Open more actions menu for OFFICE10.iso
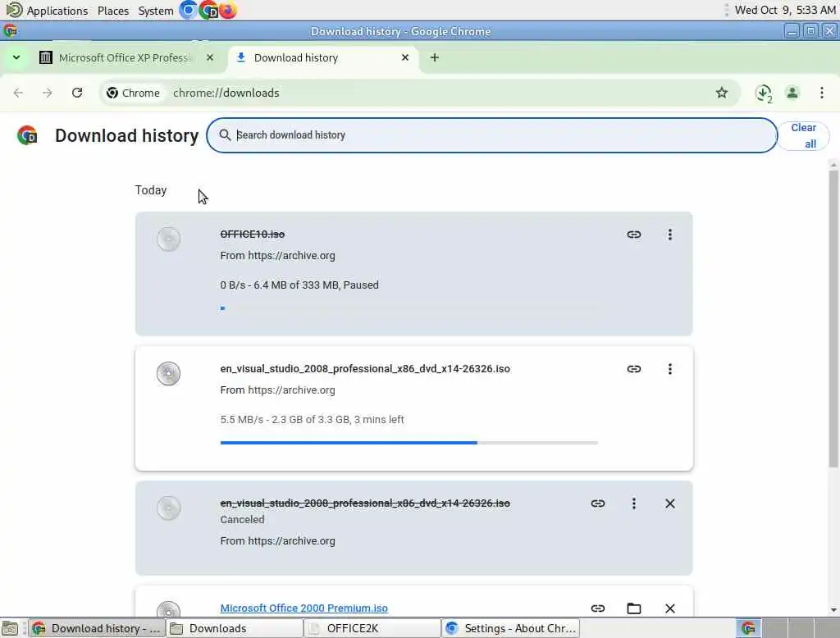The height and width of the screenshot is (638, 840). (669, 235)
